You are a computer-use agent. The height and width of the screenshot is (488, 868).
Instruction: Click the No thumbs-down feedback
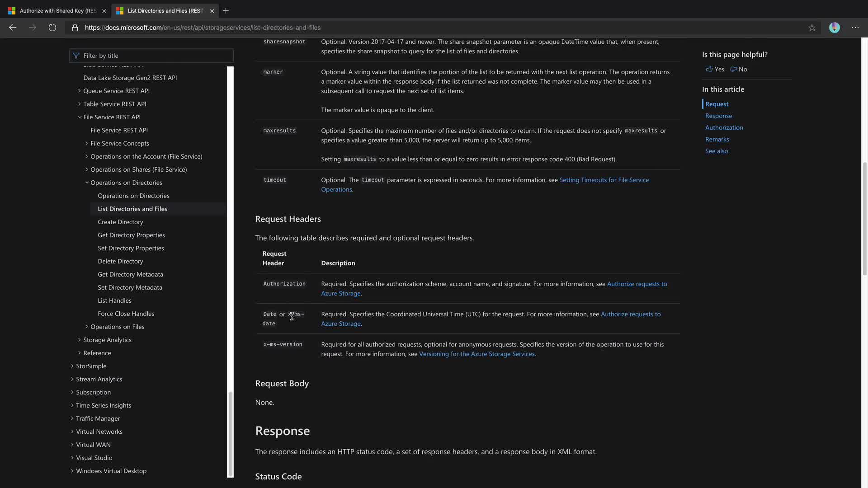(x=738, y=69)
